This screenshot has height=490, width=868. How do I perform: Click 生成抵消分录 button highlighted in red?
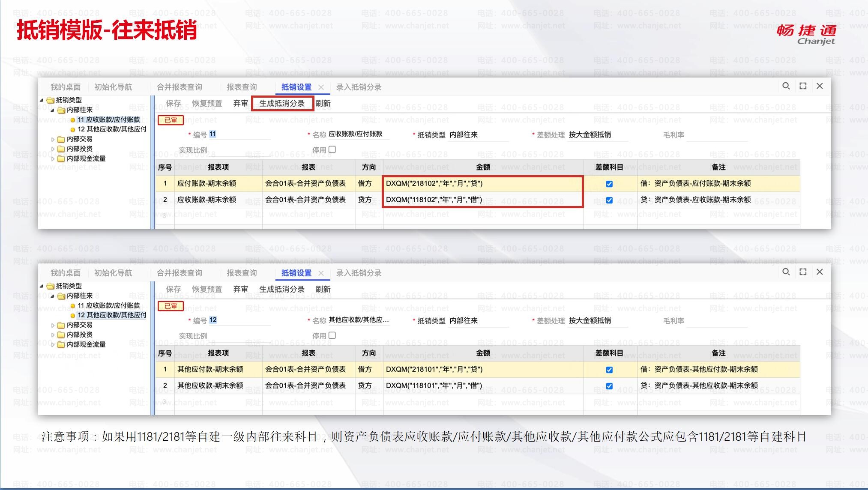tap(282, 103)
